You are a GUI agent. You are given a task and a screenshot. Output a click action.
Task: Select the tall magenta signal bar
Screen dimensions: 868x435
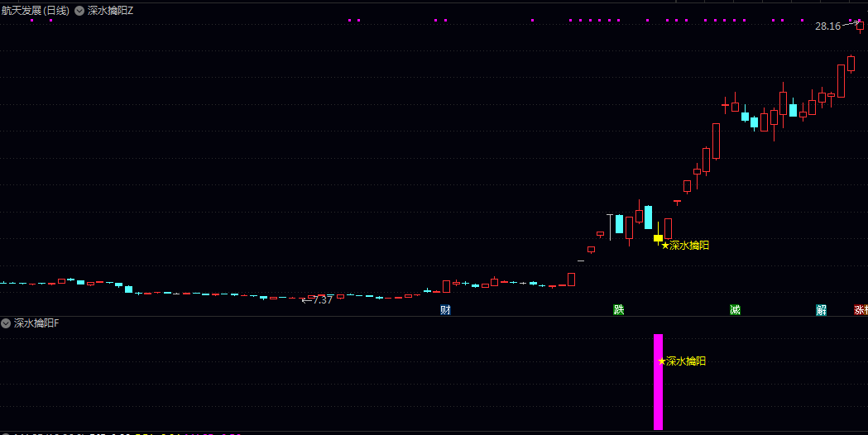pos(658,382)
